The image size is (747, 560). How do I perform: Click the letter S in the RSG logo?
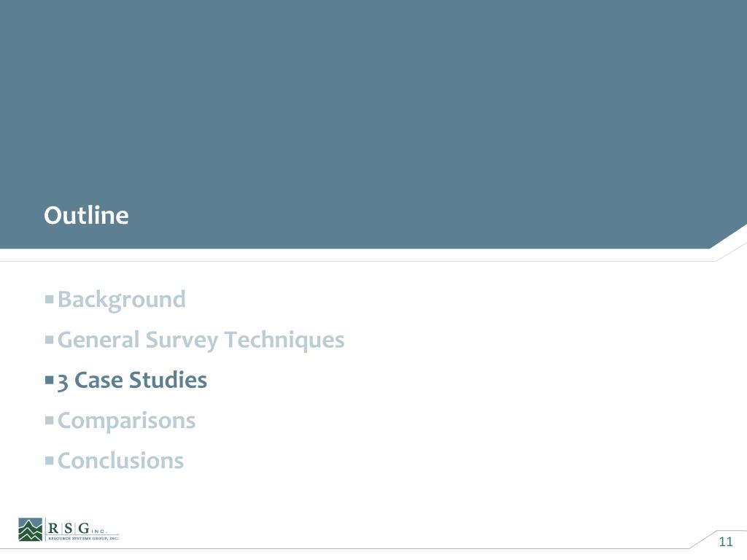coord(69,528)
